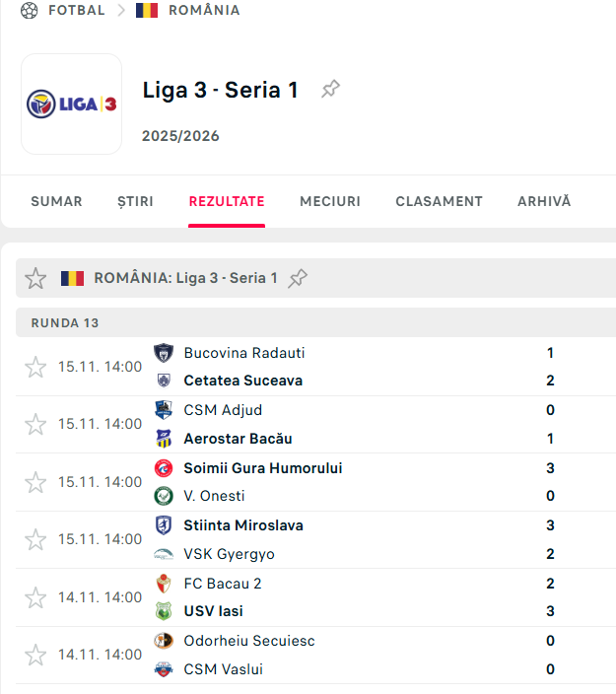Open the CLASAMENT tab

(439, 201)
